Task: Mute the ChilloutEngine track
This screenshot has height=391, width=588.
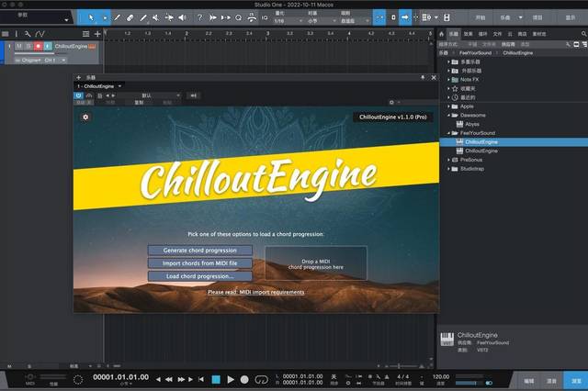Action: (18, 47)
